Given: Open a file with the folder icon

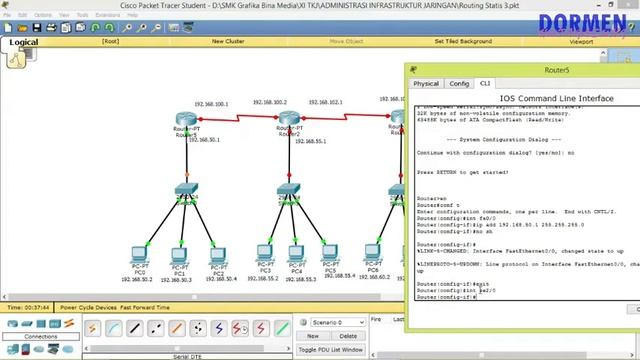Looking at the screenshot, I should coord(22,28).
